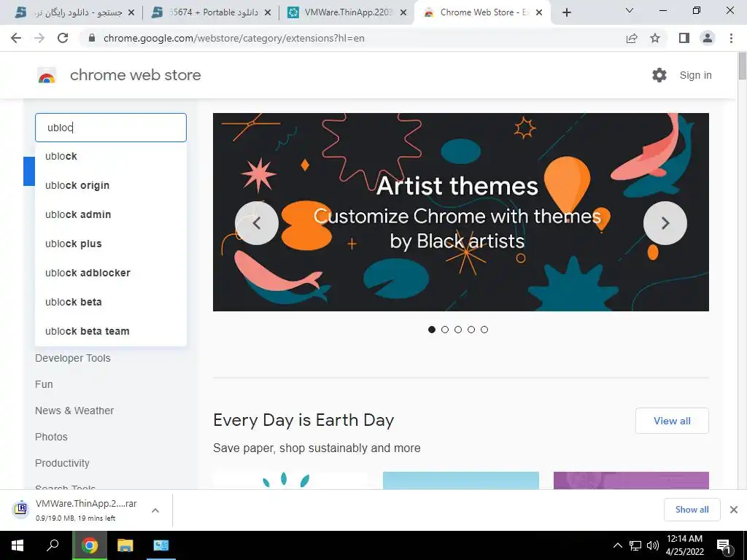Open the Developer Tools category

73,358
